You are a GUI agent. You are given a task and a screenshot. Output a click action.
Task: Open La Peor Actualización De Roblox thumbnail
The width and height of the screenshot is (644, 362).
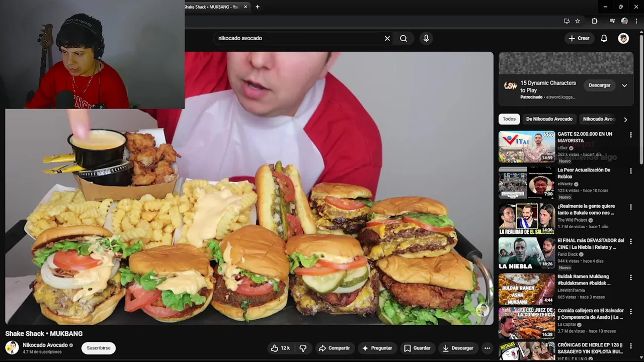[527, 183]
